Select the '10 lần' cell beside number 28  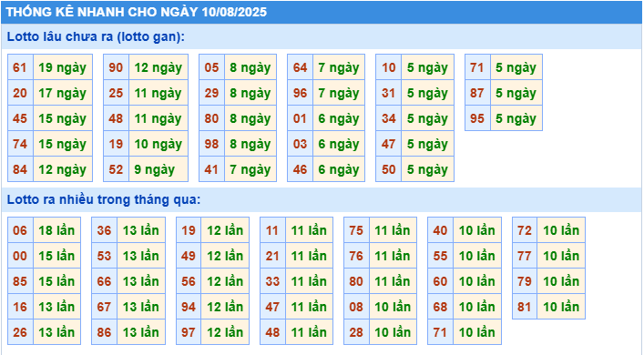click(x=394, y=332)
